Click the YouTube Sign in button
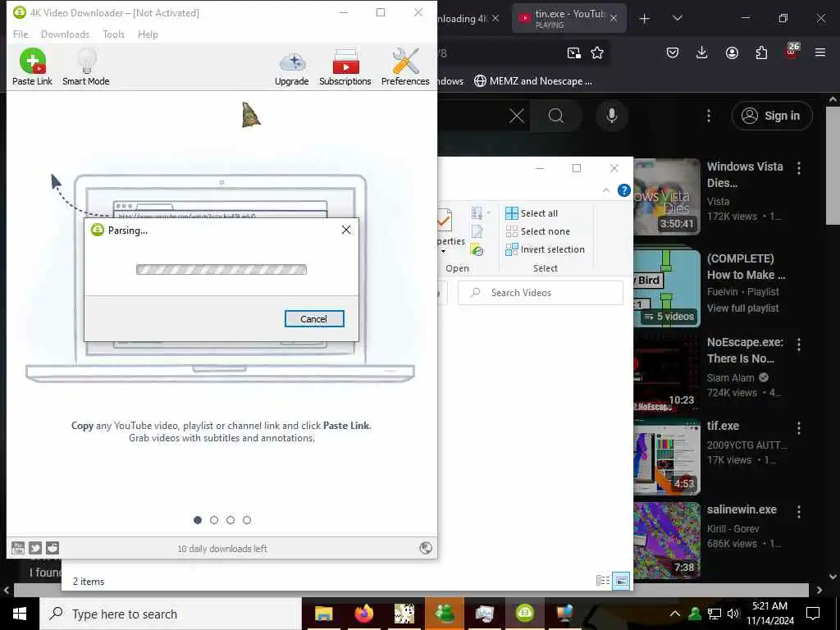This screenshot has height=630, width=840. (x=772, y=116)
